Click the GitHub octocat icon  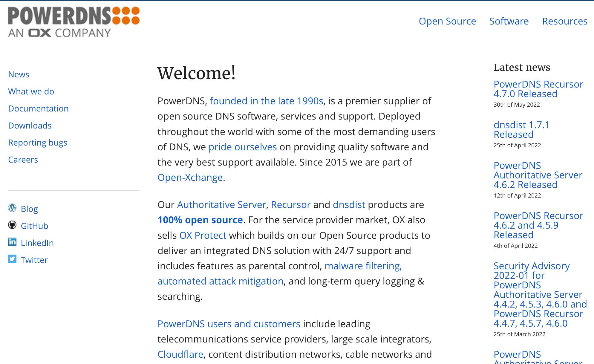tap(12, 225)
